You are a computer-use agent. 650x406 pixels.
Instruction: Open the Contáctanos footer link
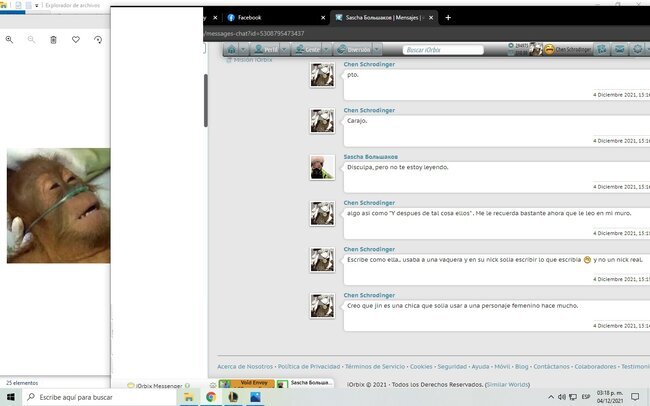551,367
